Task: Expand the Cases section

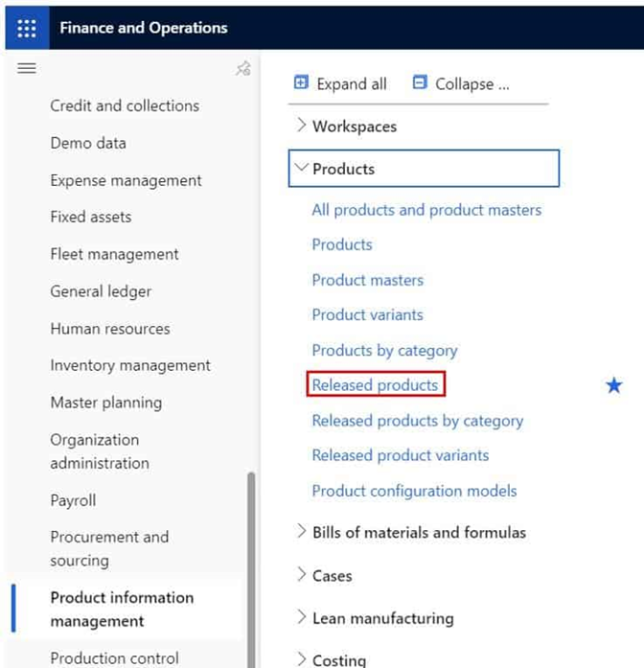Action: 301,574
